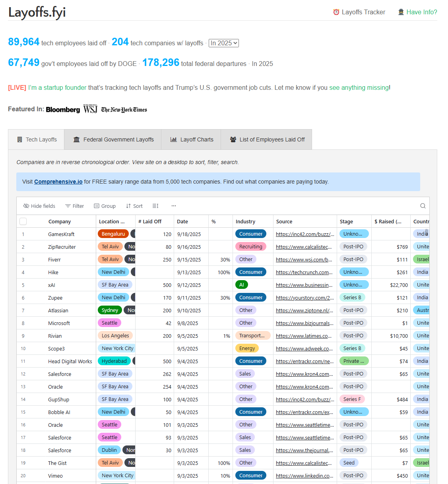This screenshot has width=448, height=484.
Task: Click the table search magnifier icon
Action: coord(423,206)
